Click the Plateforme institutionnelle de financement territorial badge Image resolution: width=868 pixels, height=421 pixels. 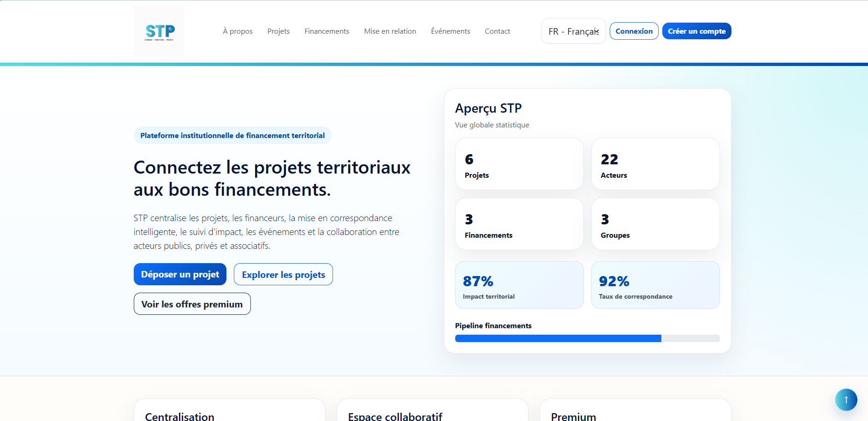click(x=232, y=135)
